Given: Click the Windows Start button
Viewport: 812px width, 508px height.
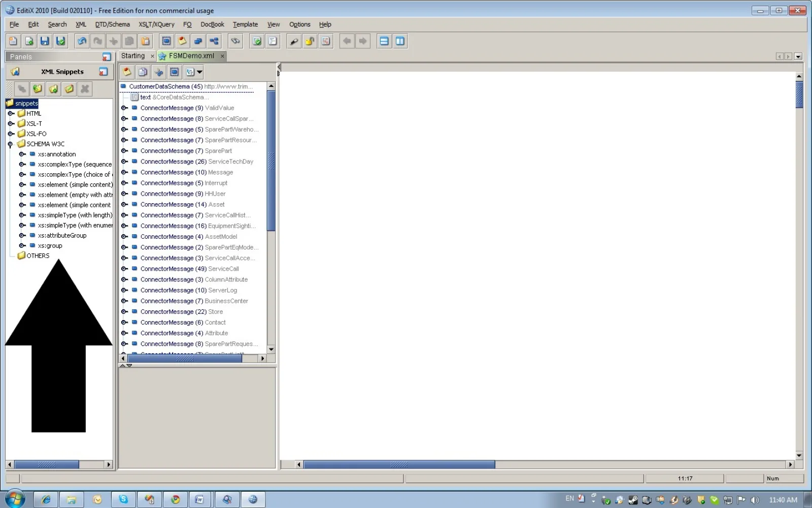Looking at the screenshot, I should [14, 499].
